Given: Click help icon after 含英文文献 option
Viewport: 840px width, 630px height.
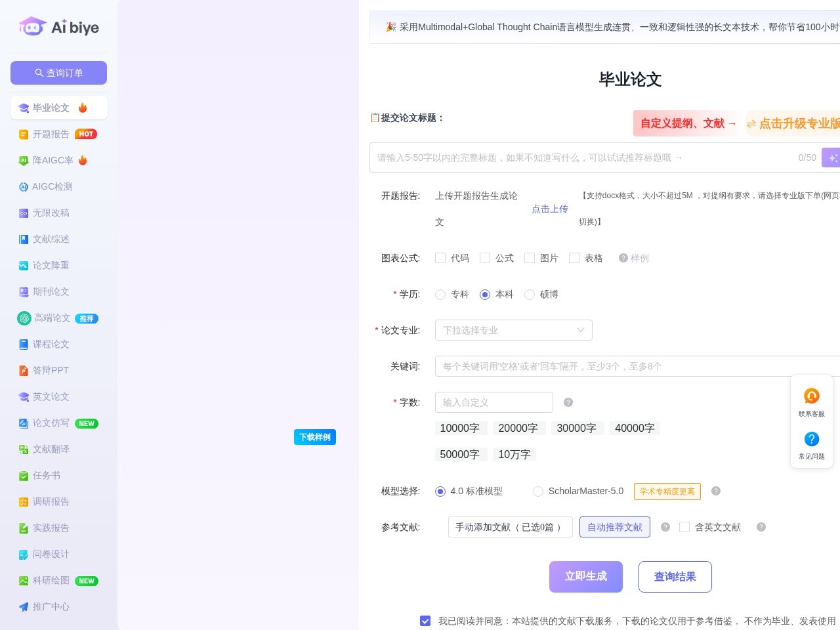Looking at the screenshot, I should pyautogui.click(x=761, y=527).
